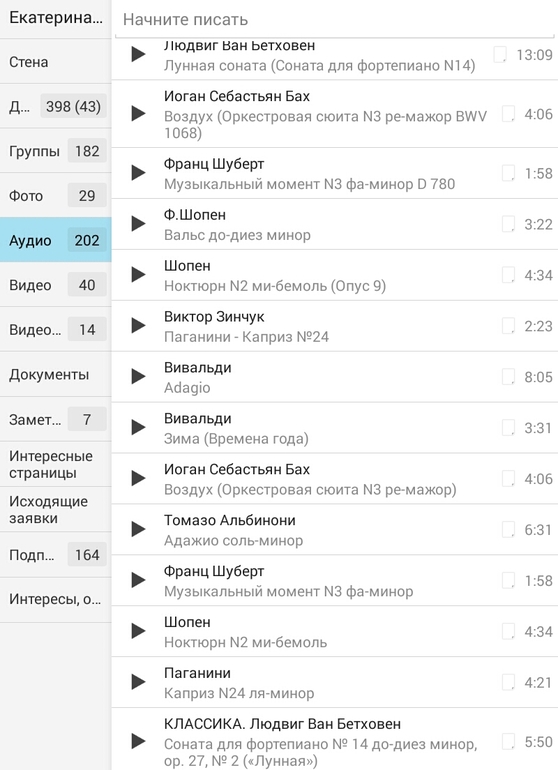Play Ф.Шопен Вальс до-диез минор
Viewport: 558px width, 770px height.
pyautogui.click(x=139, y=224)
